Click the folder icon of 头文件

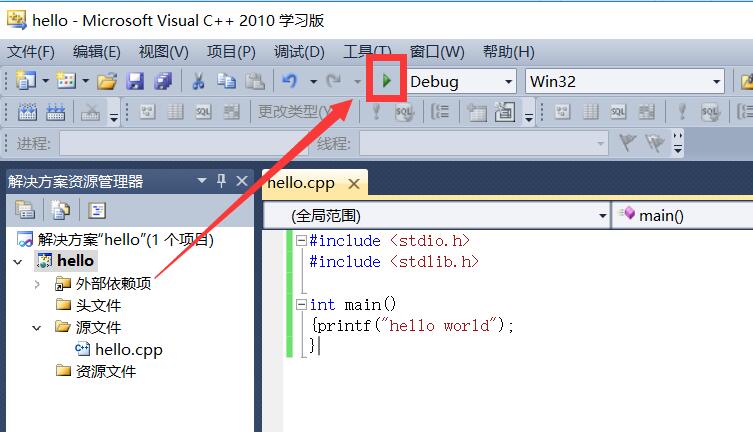click(63, 304)
